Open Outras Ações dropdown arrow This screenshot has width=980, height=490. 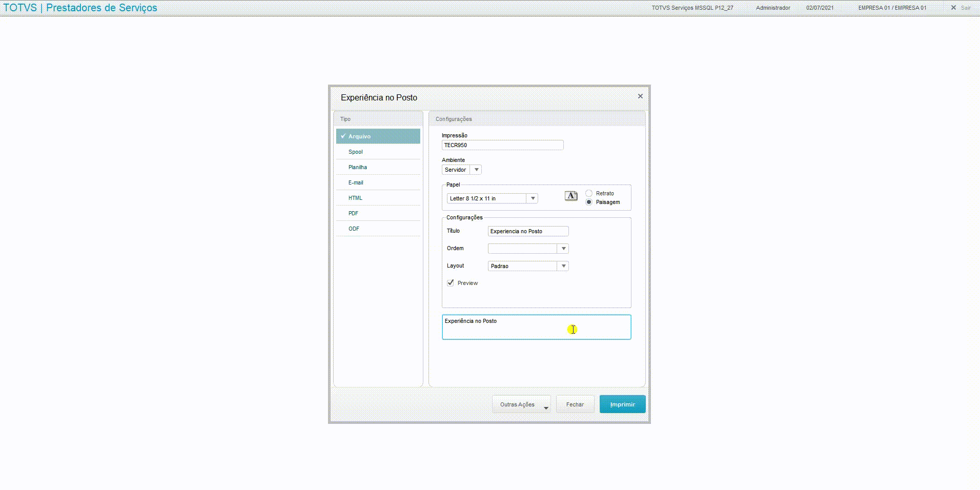tap(546, 408)
